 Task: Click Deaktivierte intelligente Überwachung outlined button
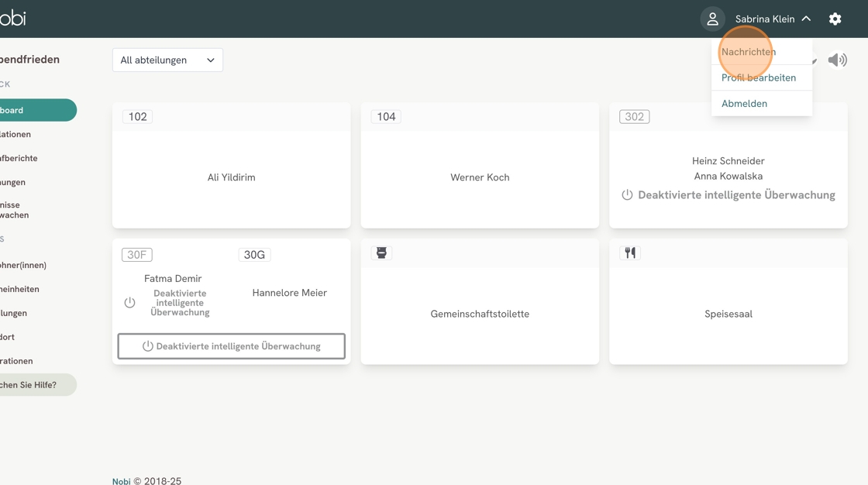pos(232,346)
